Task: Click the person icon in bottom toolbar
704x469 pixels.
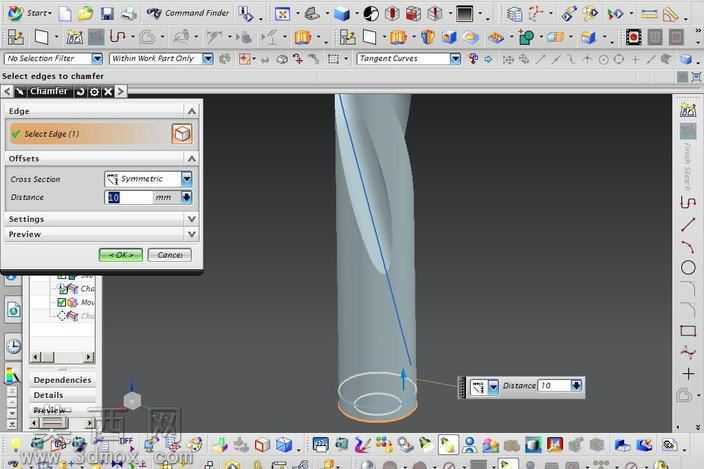Action: point(469,445)
